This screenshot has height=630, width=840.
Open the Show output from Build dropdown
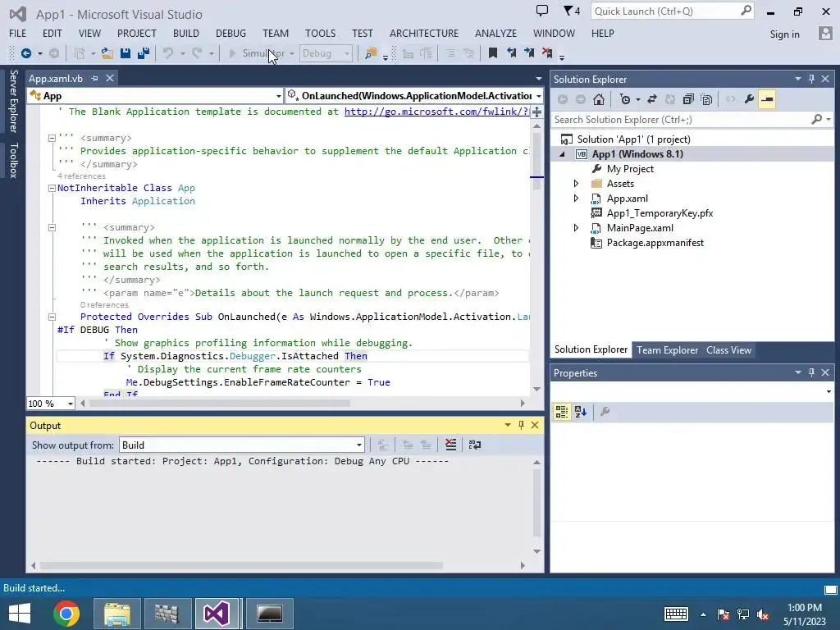pos(359,445)
